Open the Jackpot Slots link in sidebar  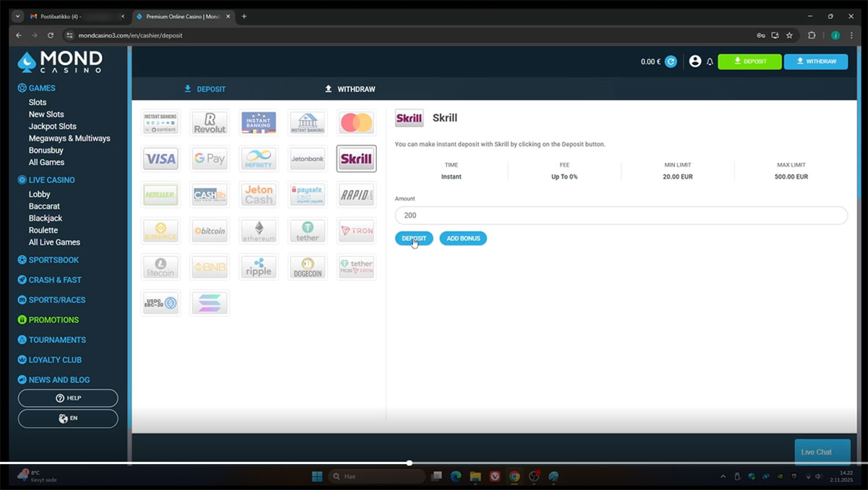52,127
